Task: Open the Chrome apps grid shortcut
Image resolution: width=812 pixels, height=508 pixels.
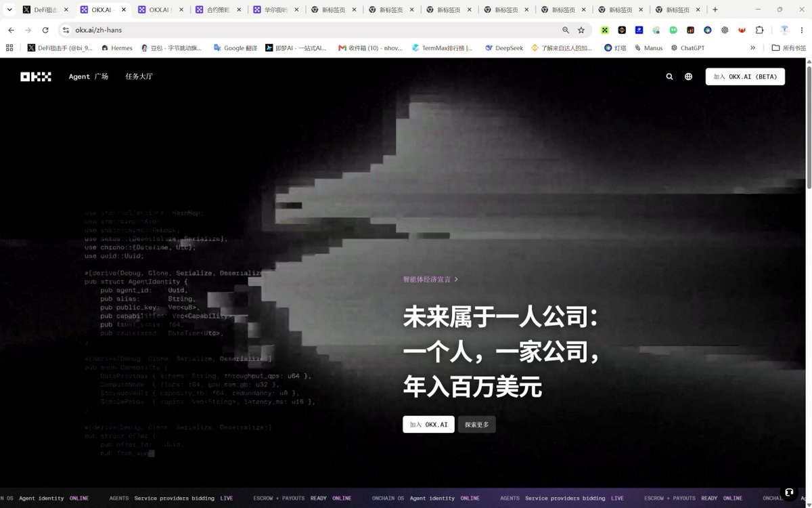Action: click(x=9, y=48)
